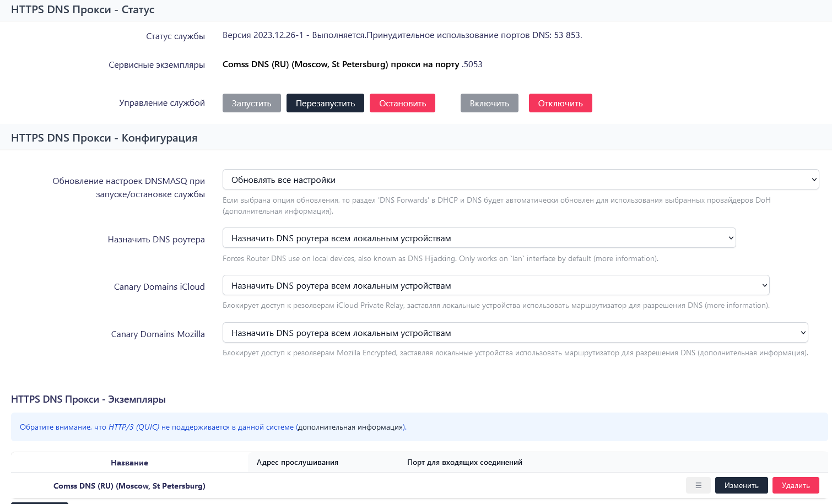Restart the service with Перезапустить
This screenshot has width=832, height=504.
click(325, 103)
